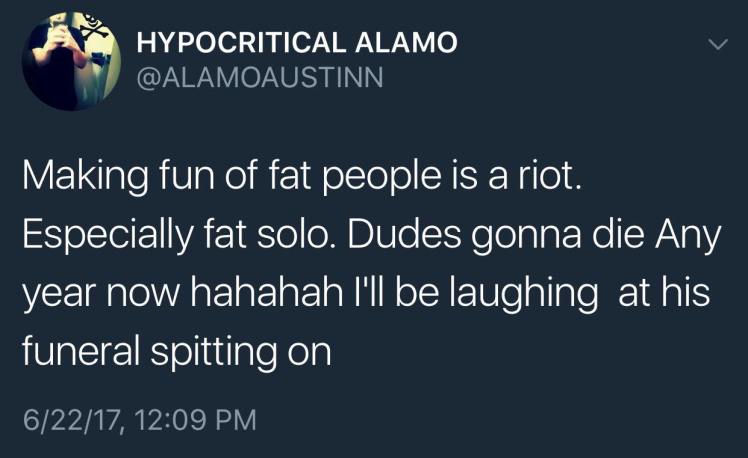Open the HYPOCRITICAL ALAMO display name

coord(296,43)
